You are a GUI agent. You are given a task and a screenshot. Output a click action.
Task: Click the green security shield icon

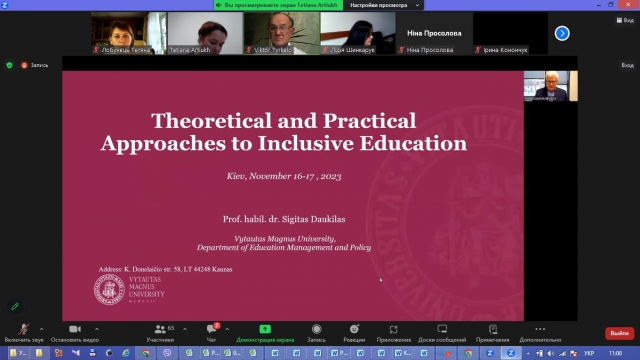point(9,65)
